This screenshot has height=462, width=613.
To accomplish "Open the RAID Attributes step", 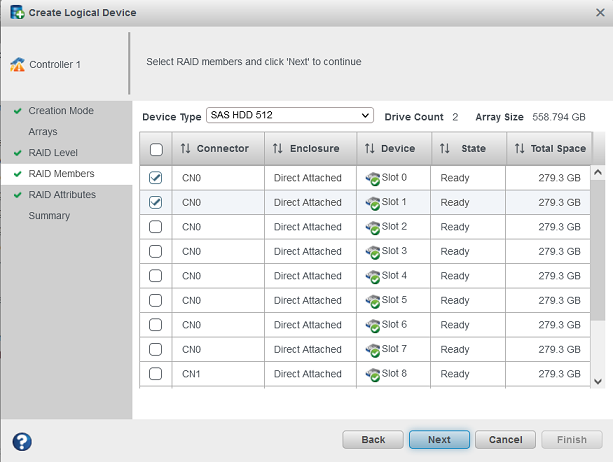I will point(62,195).
